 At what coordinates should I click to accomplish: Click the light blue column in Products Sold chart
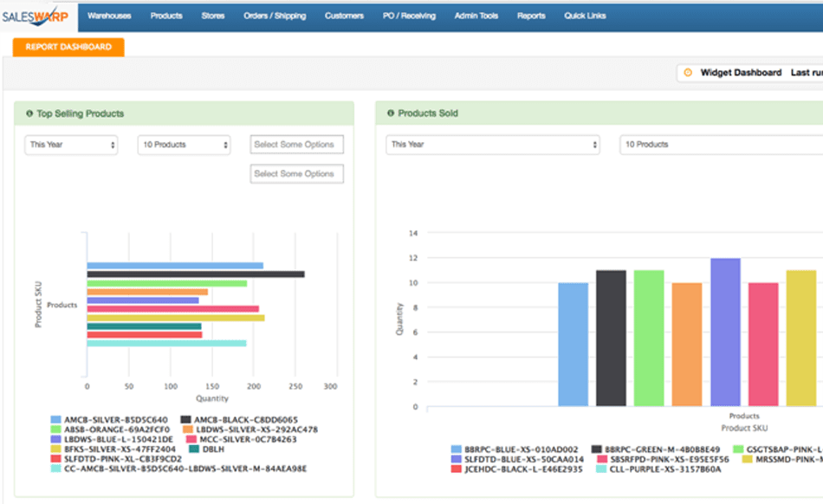click(x=574, y=345)
